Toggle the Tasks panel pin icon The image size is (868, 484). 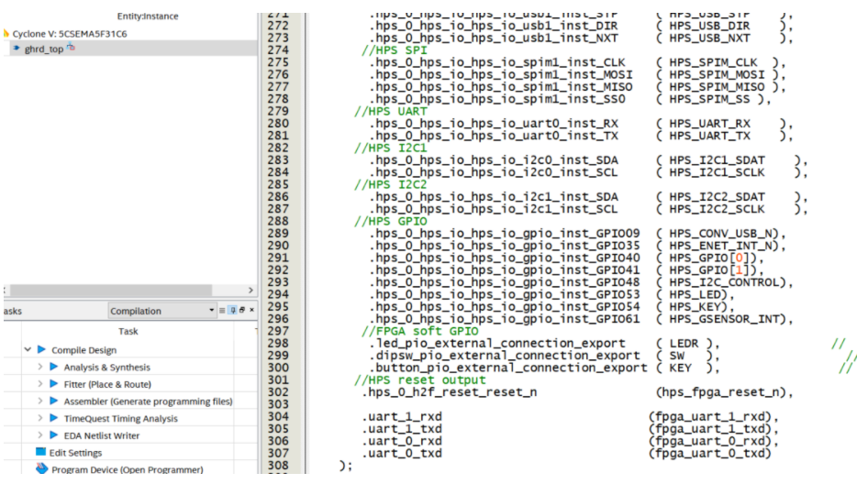pos(232,311)
